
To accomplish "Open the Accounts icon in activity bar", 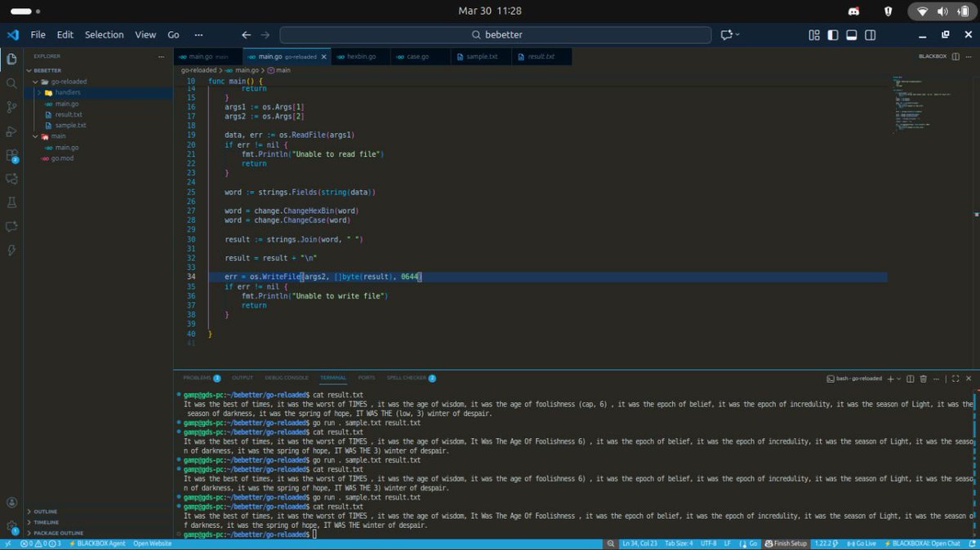I will 11,503.
